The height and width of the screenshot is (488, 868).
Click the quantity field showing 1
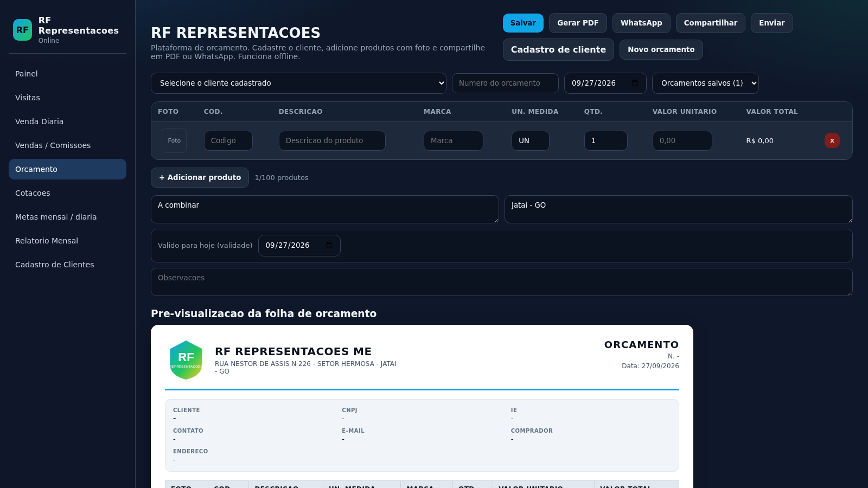[x=606, y=140]
